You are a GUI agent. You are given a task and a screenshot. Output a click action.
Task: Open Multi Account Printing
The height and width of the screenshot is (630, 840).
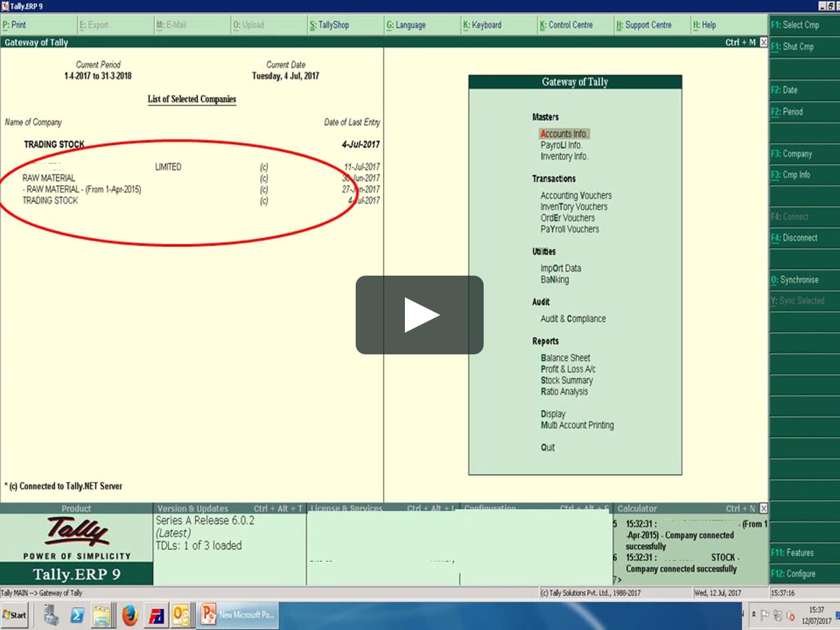(577, 425)
